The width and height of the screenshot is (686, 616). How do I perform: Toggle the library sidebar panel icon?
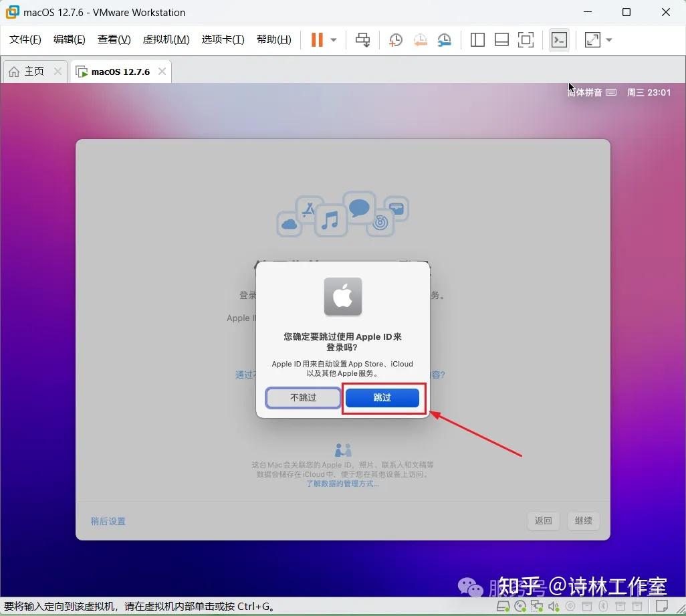[x=477, y=40]
